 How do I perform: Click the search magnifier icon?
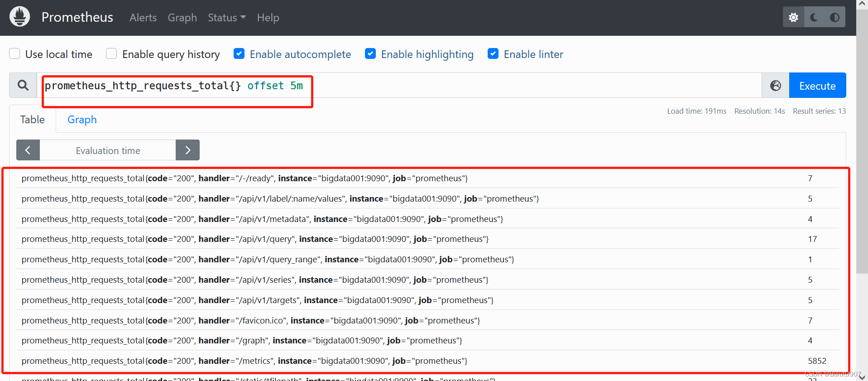point(23,85)
